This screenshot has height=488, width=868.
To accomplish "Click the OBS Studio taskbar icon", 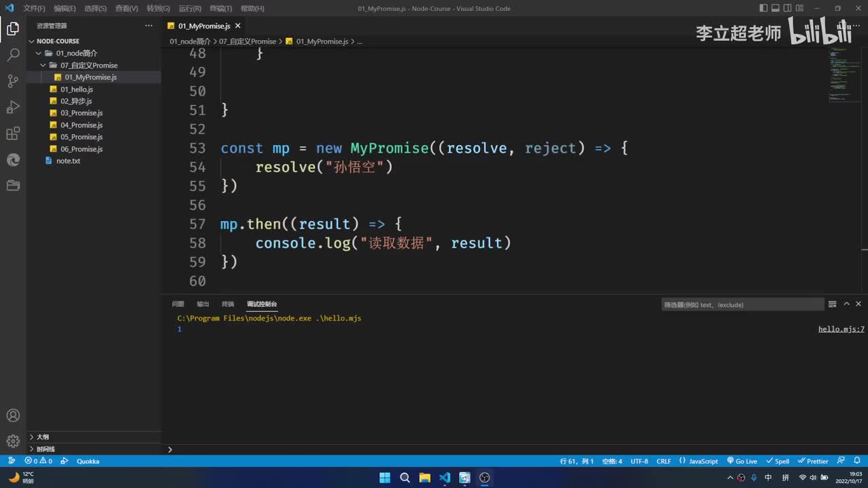I will [x=484, y=477].
